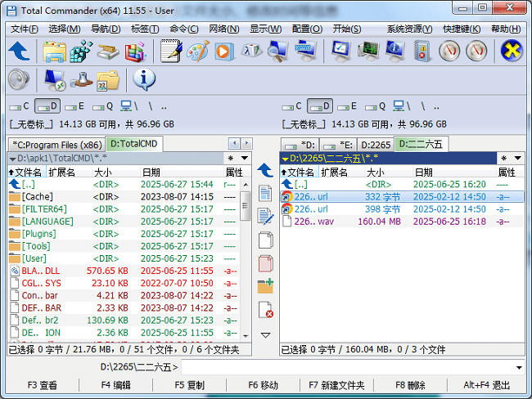Click the blue up-arrow icon at toolbar start
The width and height of the screenshot is (532, 399).
(19, 51)
